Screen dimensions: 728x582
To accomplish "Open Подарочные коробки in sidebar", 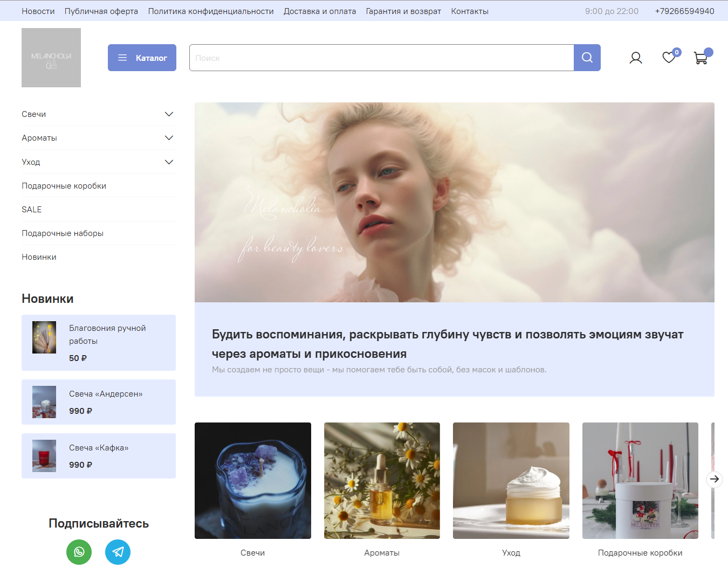I will (64, 186).
